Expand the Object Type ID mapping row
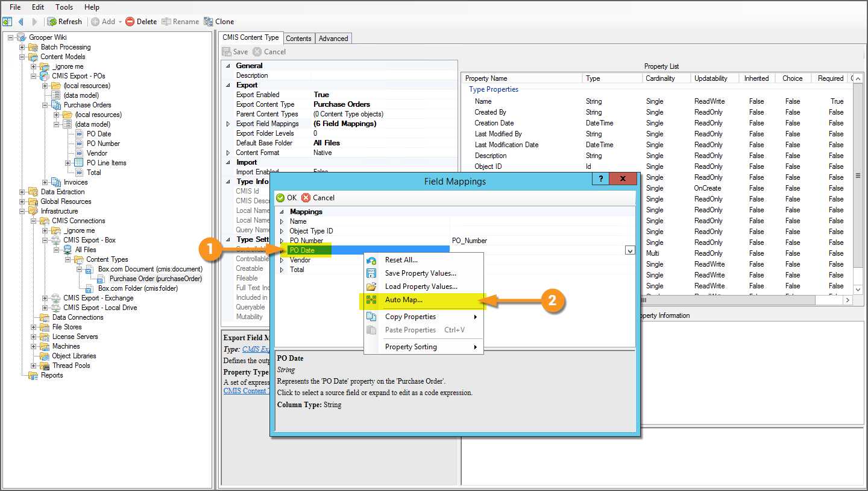Screen dimensions: 868x491 [281, 231]
